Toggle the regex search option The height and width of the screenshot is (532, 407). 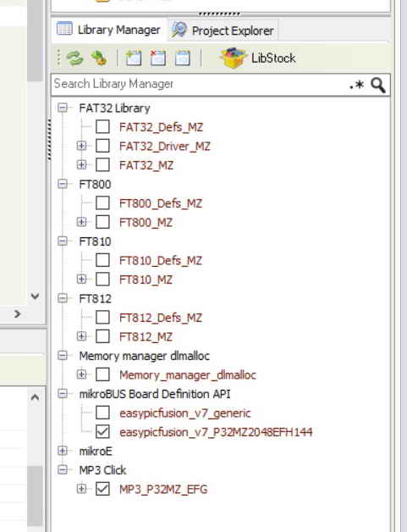point(356,85)
